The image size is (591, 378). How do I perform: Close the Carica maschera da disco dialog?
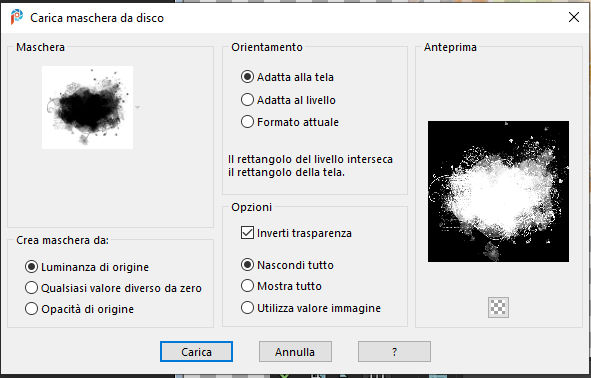(574, 17)
